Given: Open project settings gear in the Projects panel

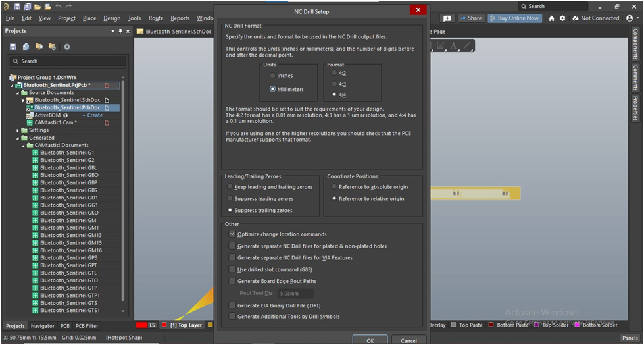Looking at the screenshot, I should click(x=66, y=47).
